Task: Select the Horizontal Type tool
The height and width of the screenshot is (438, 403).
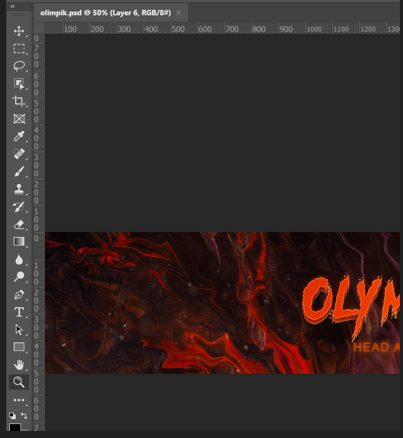Action: [x=19, y=312]
